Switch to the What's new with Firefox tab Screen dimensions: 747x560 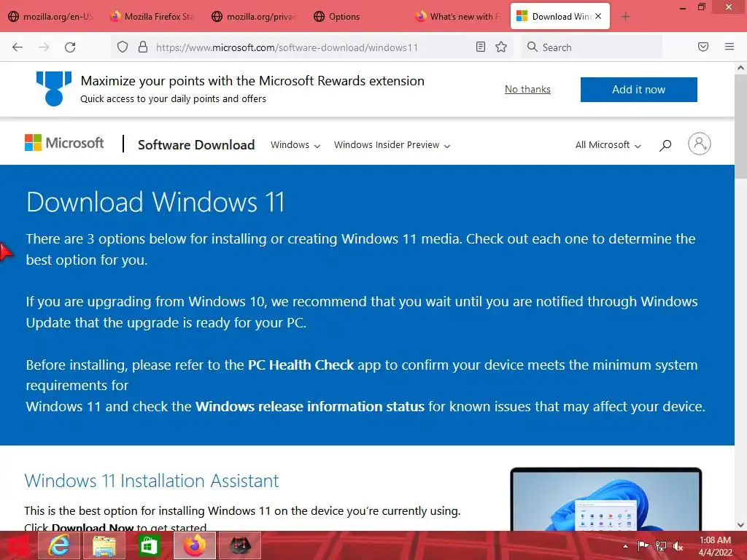(458, 16)
